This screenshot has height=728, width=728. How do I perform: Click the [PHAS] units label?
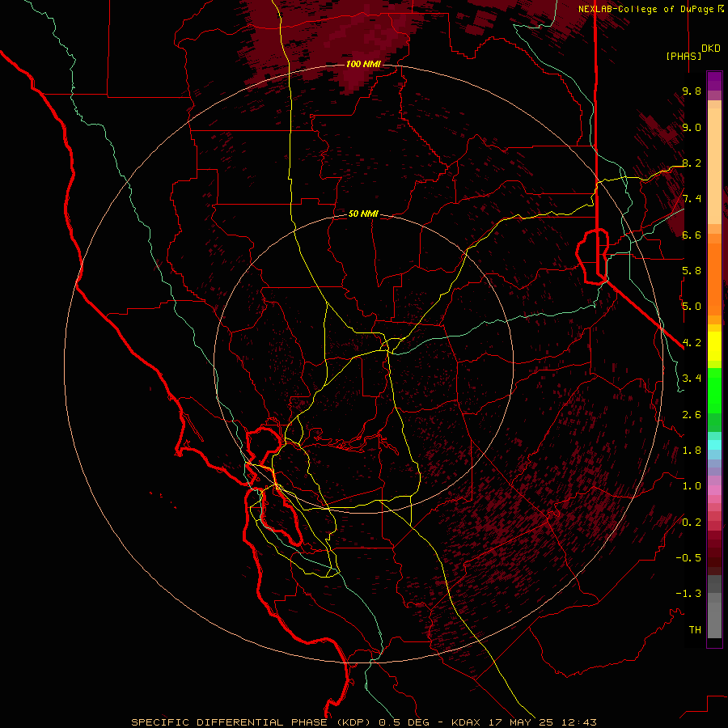tap(684, 57)
